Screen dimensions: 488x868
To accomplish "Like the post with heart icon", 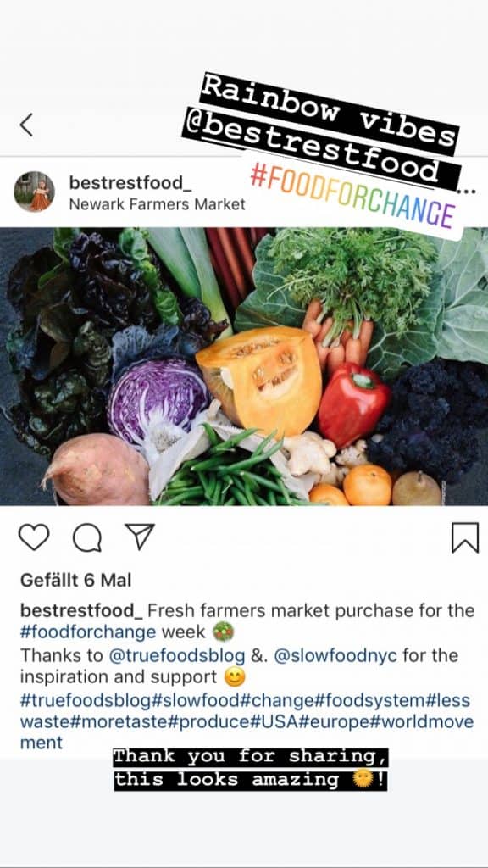I will pos(34,537).
